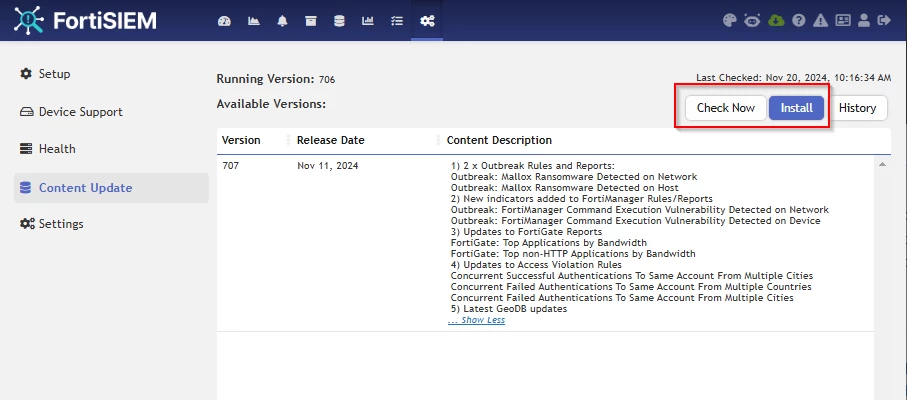Select the Nov 11, 2024 release date

[x=328, y=166]
